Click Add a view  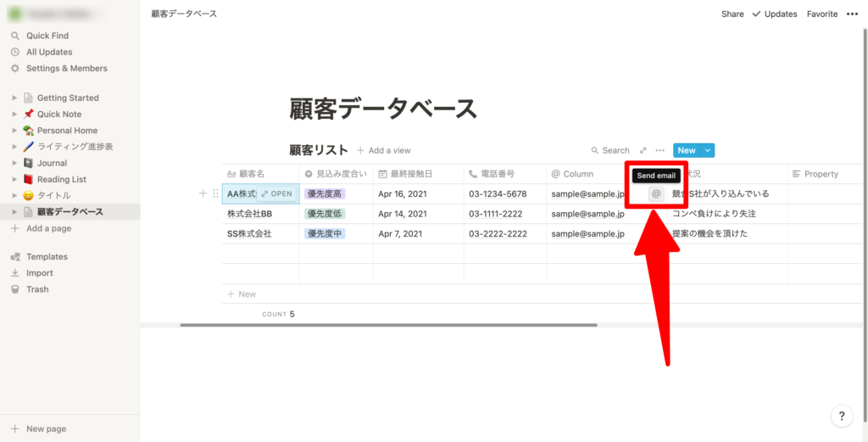point(384,150)
